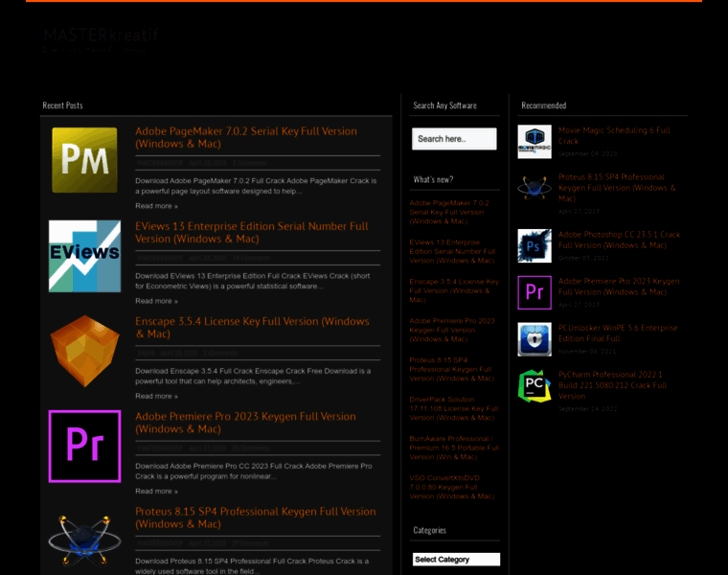
Task: Click the comments link under Enscape post
Action: pyautogui.click(x=220, y=353)
